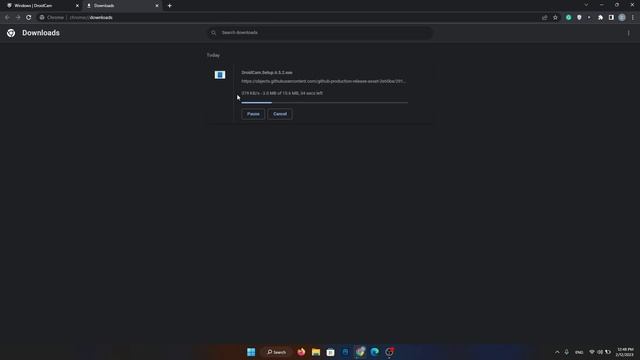Click the chrome://downloads address bar
The height and width of the screenshot is (360, 640).
click(x=288, y=18)
